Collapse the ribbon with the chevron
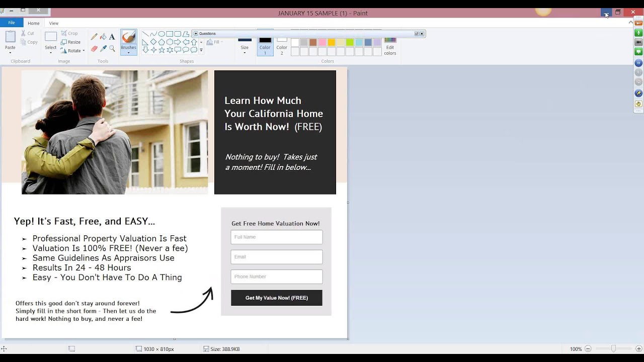The height and width of the screenshot is (362, 644). click(x=631, y=22)
